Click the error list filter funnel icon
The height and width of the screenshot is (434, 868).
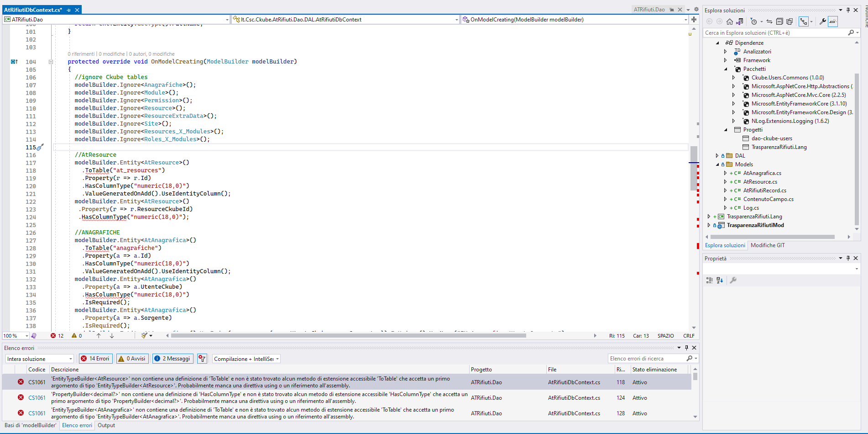202,359
